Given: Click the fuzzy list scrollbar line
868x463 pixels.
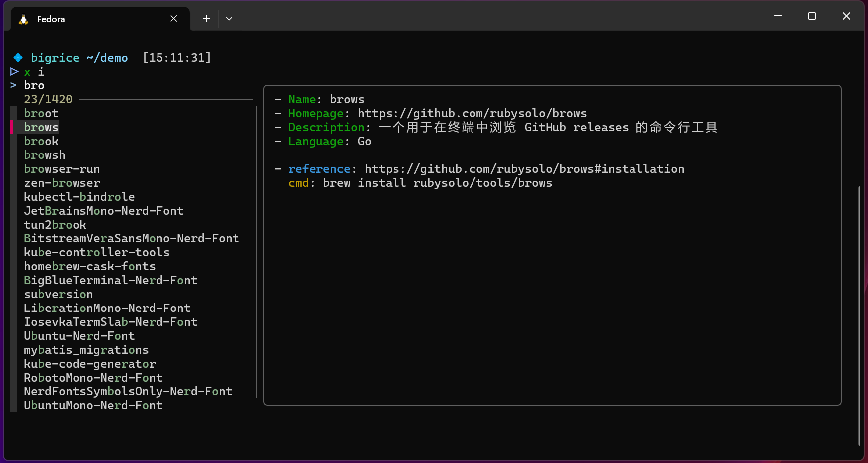Looking at the screenshot, I should click(x=257, y=252).
